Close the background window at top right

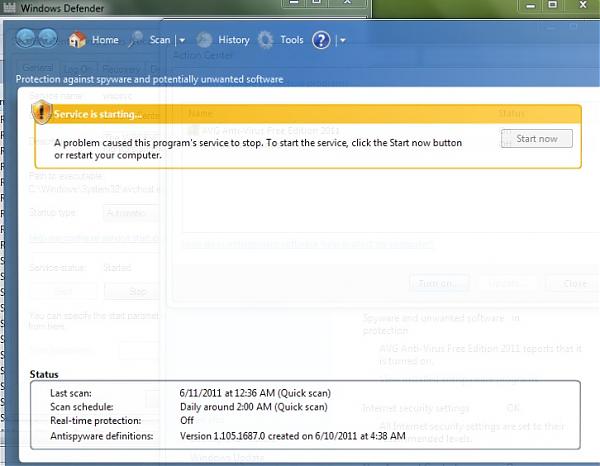(583, 5)
